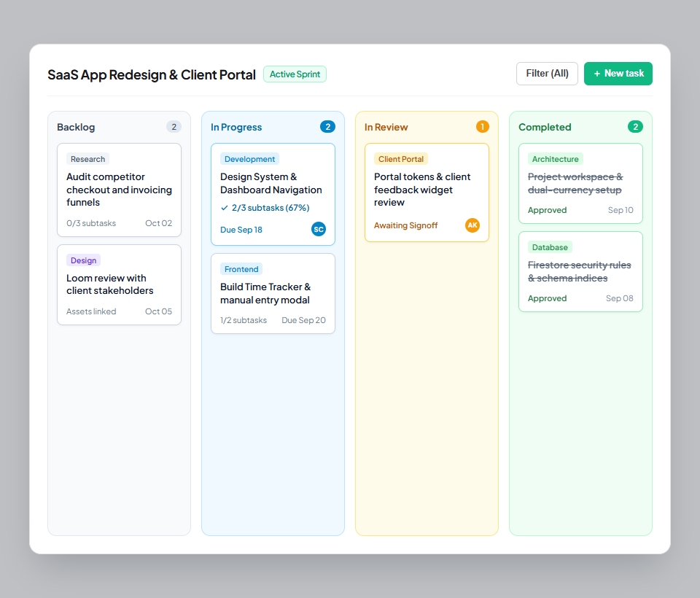700x598 pixels.
Task: Create a task with New task button
Action: coord(618,73)
